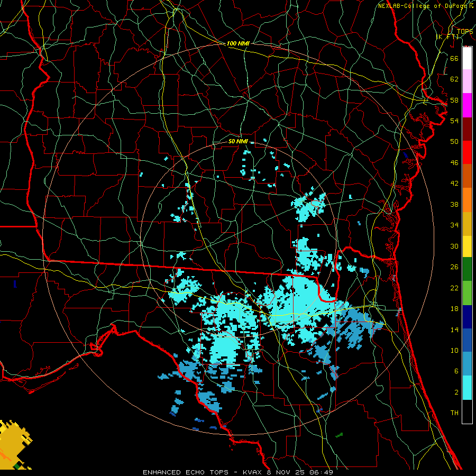Click the navy blue swatch near 18

coord(467,317)
